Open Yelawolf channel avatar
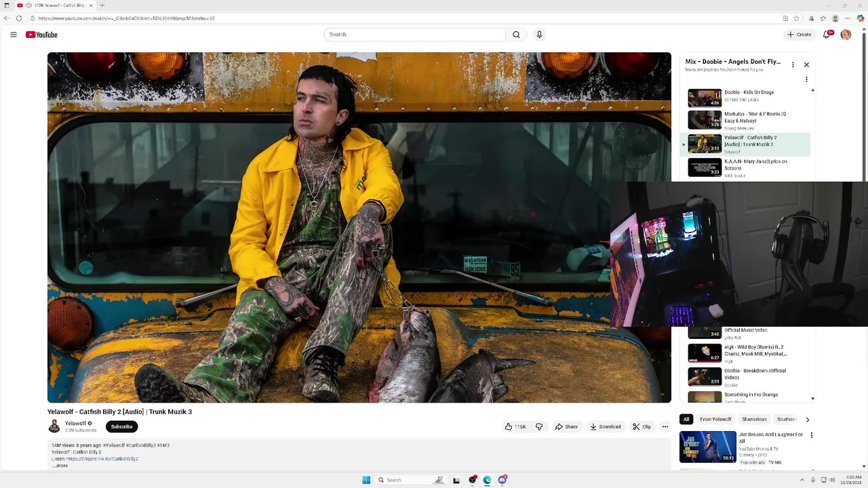Image resolution: width=868 pixels, height=488 pixels. click(x=54, y=426)
